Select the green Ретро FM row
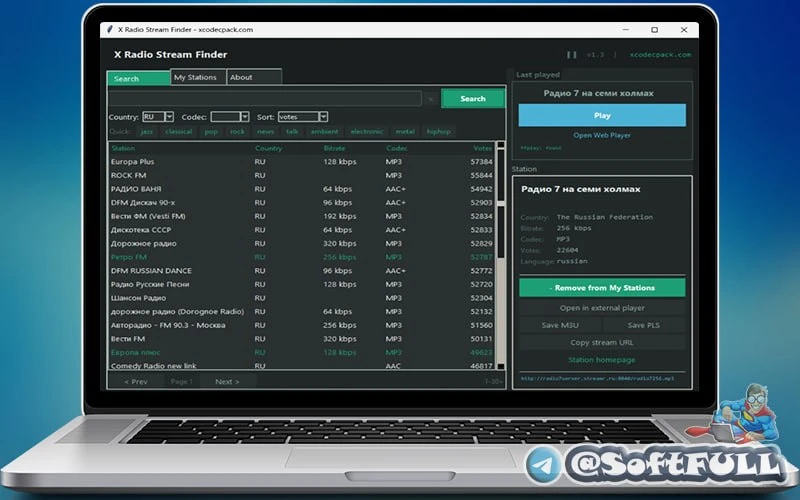Viewport: 800px width, 500px height. 302,257
